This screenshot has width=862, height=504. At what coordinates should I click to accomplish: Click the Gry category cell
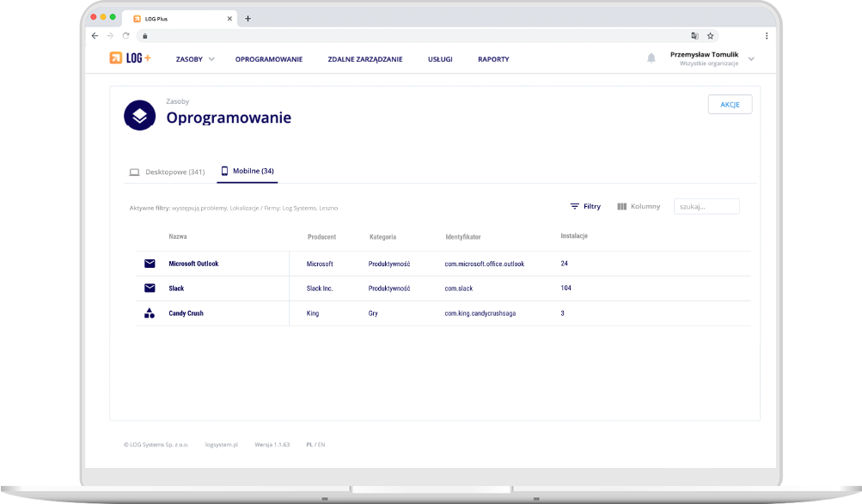[373, 313]
